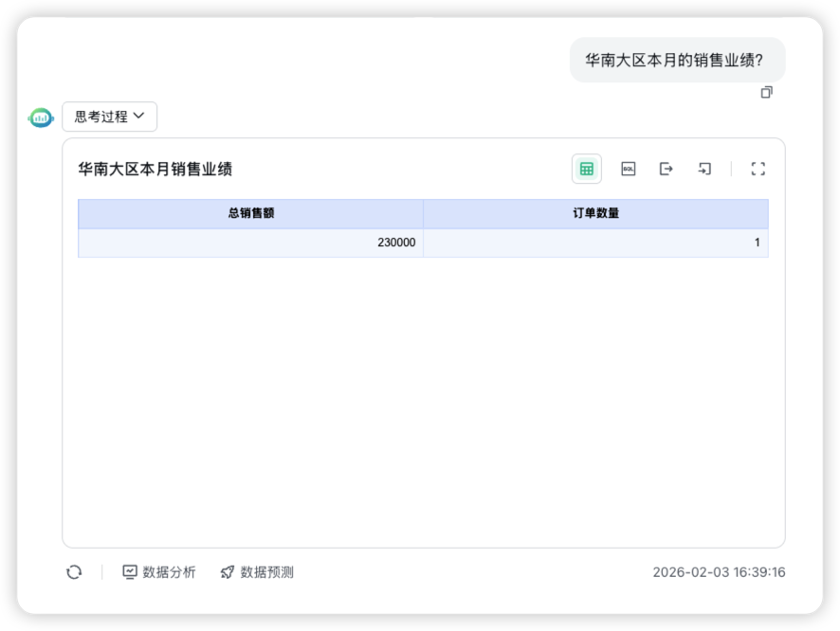840x631 pixels.
Task: Select the 总销售额 column header
Action: (251, 213)
